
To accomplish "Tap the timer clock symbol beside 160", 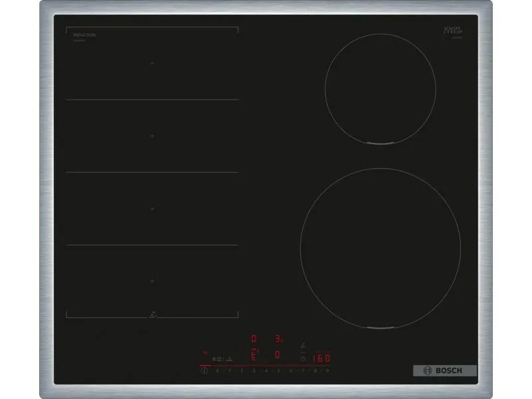I will [303, 358].
